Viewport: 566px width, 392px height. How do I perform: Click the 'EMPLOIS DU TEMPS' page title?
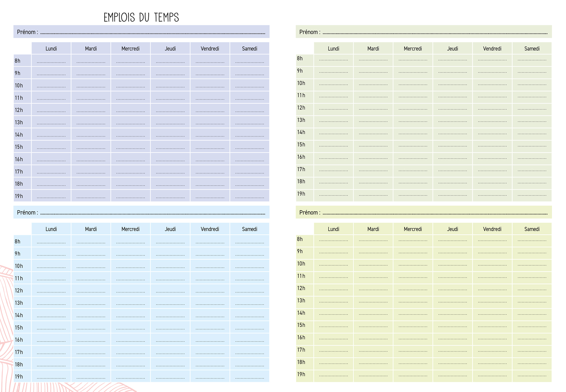(x=141, y=17)
